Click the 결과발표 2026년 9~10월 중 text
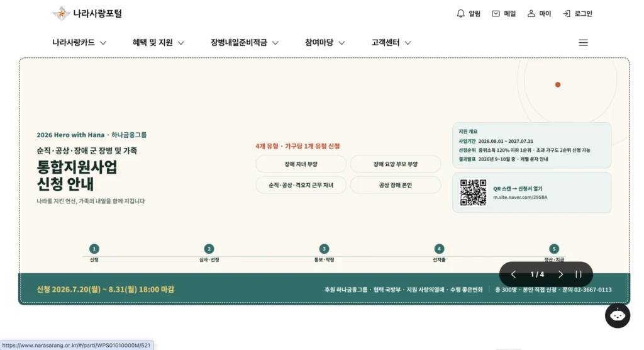This screenshot has width=644, height=350. [503, 159]
